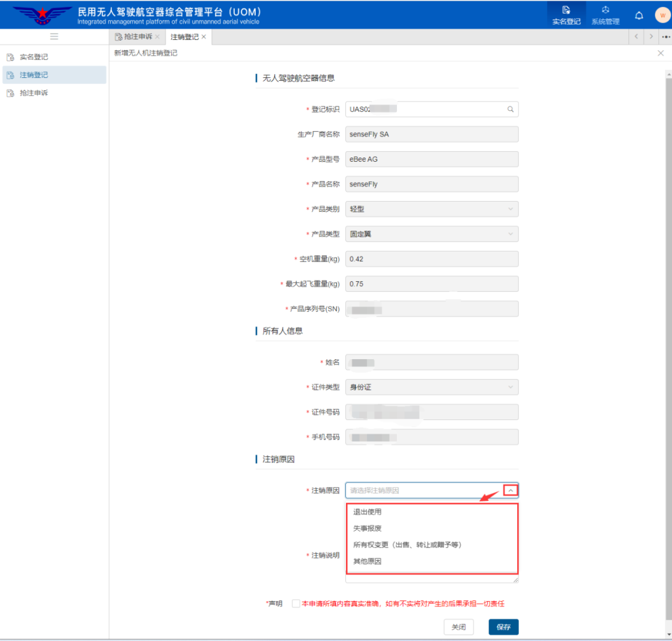
Task: Click the vertical scrollbar down arrow
Action: [668, 635]
